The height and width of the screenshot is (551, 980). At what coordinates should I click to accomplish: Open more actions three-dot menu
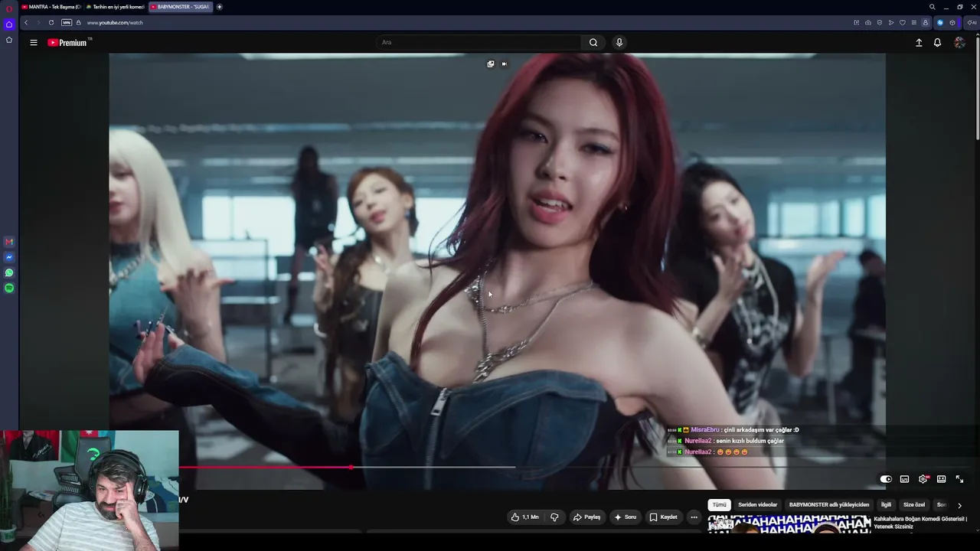pos(694,517)
